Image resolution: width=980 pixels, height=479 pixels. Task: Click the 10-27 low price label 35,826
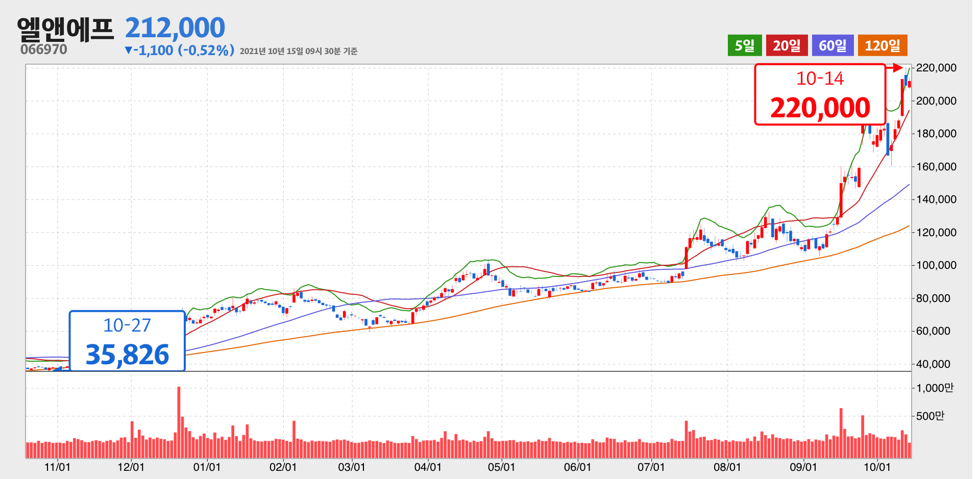pos(127,341)
